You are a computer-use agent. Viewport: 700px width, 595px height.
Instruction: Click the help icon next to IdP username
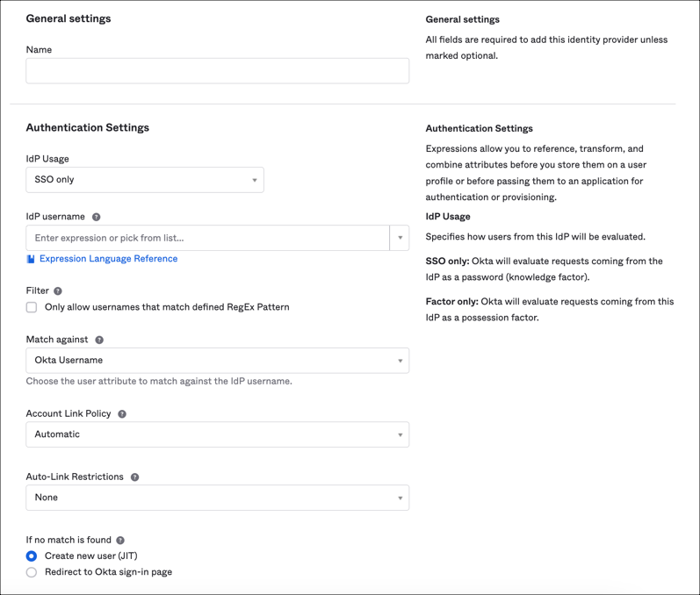coord(97,217)
